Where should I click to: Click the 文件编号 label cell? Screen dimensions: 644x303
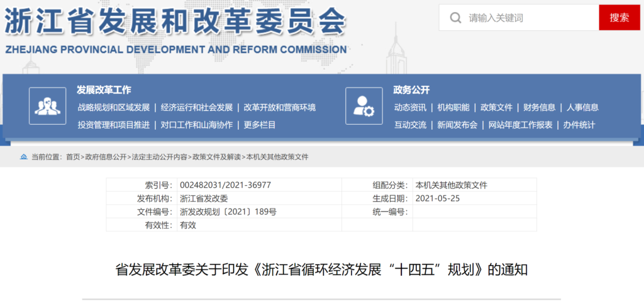click(142, 211)
